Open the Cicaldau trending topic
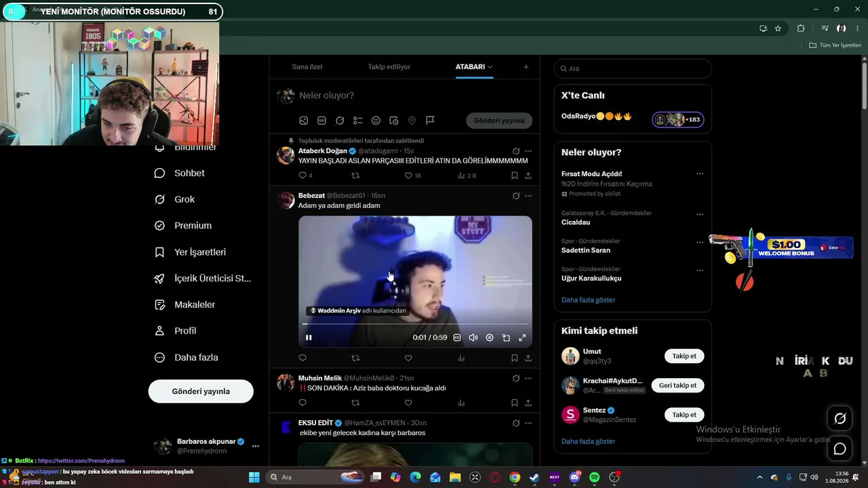The height and width of the screenshot is (488, 868). coord(633,218)
